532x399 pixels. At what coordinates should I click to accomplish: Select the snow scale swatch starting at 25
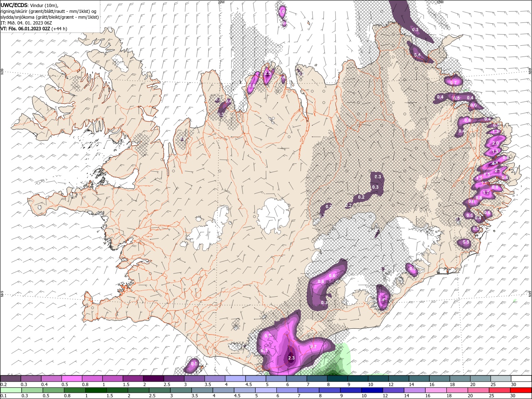[x=501, y=379]
